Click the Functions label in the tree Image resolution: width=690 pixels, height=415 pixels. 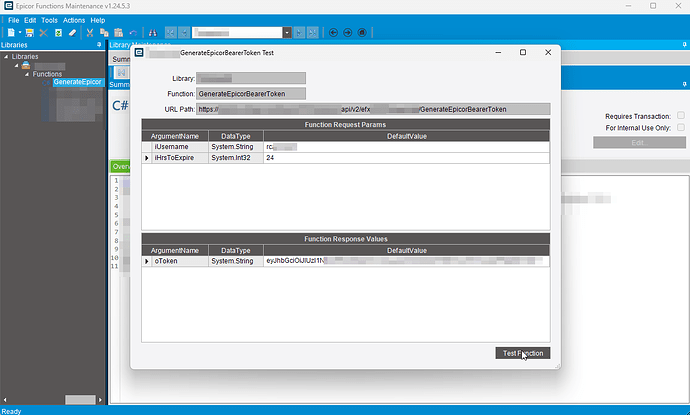tap(47, 74)
